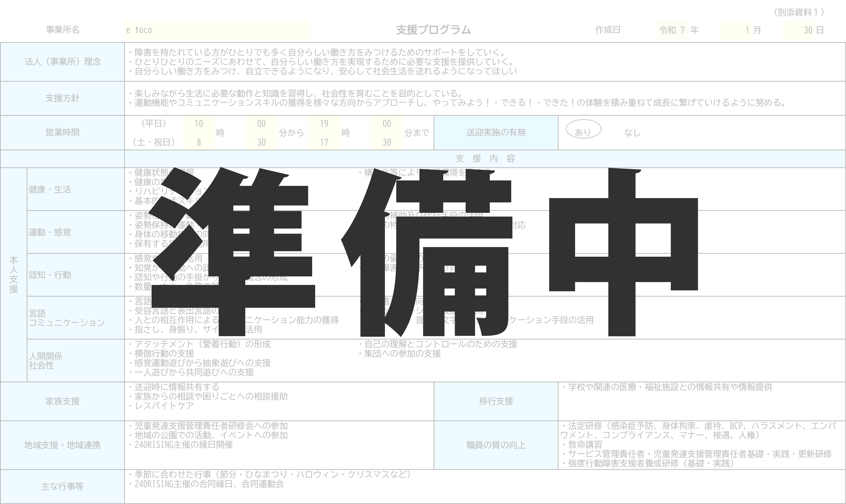Select the なし pickup option

point(632,133)
